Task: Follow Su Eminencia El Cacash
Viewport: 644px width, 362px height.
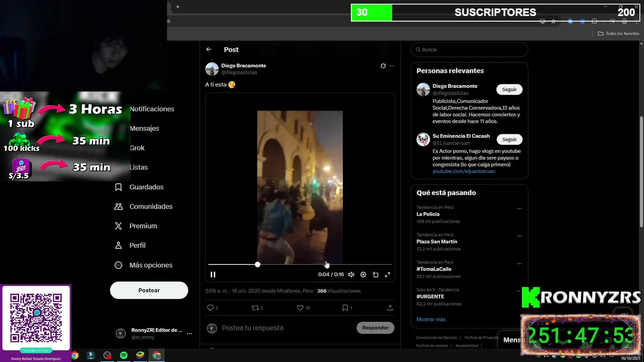Action: [x=509, y=139]
